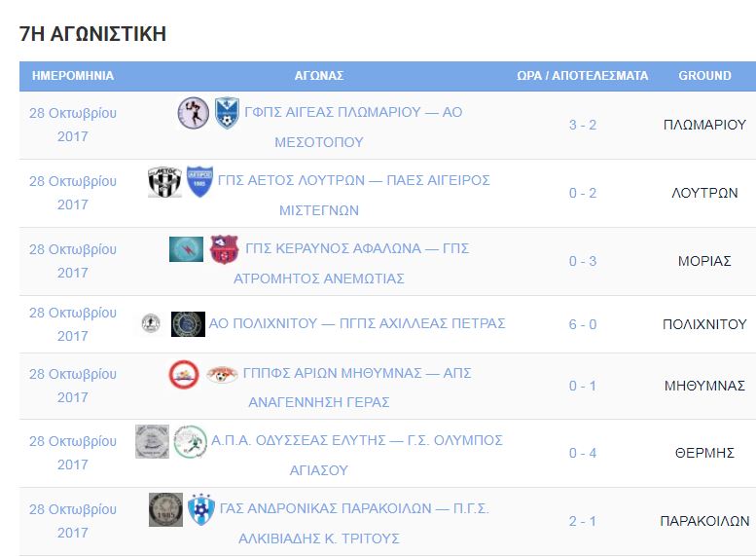
Task: Click the ΩΡΑ / ΑΠΟΤΕΛΕΣΜΑΤΑ column header
Action: [583, 76]
